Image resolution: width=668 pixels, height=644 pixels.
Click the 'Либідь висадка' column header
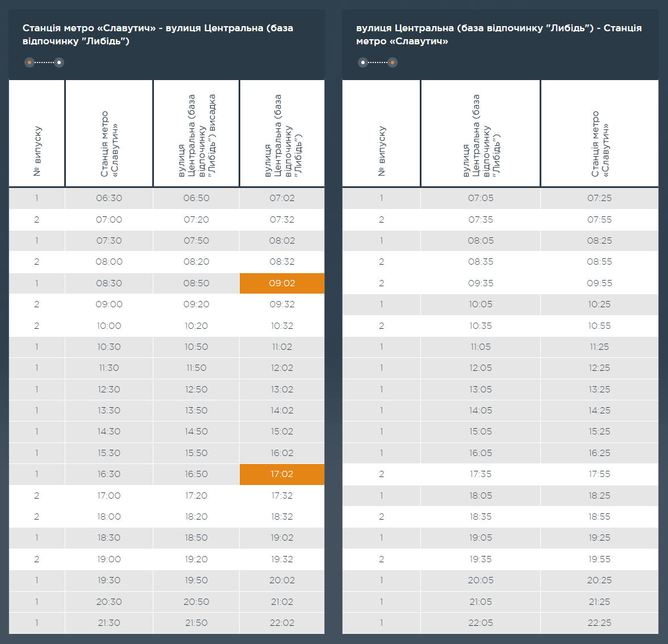click(x=197, y=136)
